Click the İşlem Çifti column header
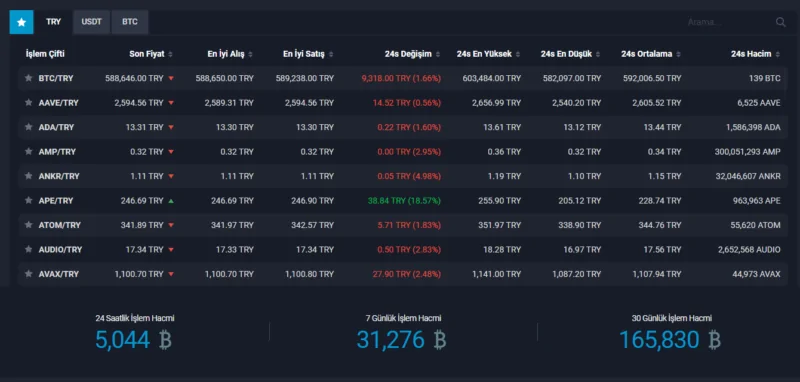Image resolution: width=800 pixels, height=382 pixels. [45, 54]
